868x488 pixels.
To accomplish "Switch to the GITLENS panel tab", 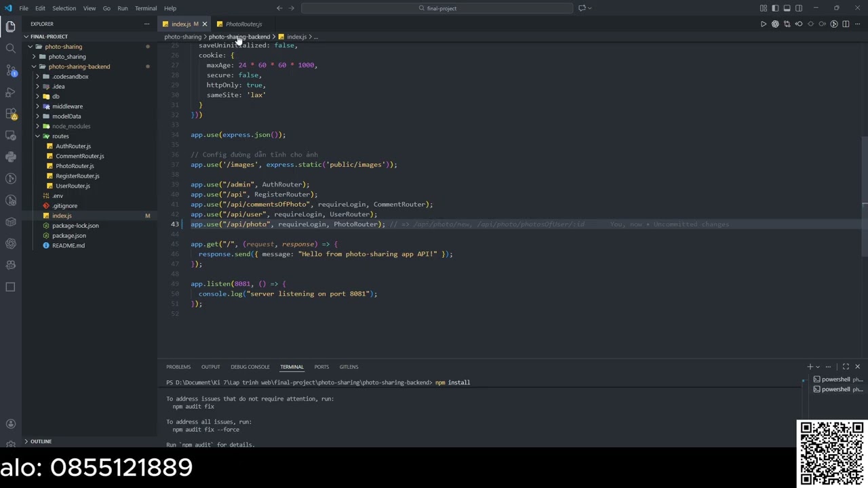I will click(x=349, y=367).
